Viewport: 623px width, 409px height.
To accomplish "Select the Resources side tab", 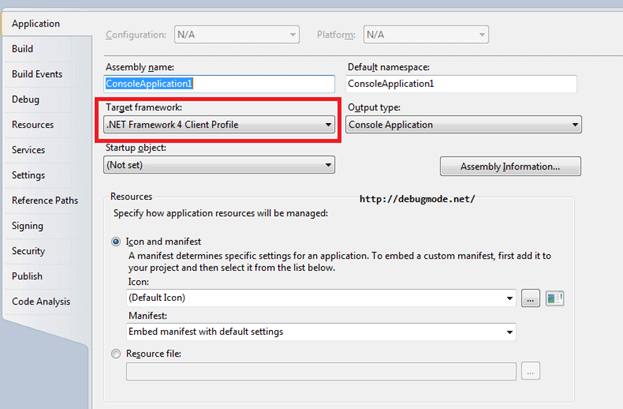I will [33, 125].
